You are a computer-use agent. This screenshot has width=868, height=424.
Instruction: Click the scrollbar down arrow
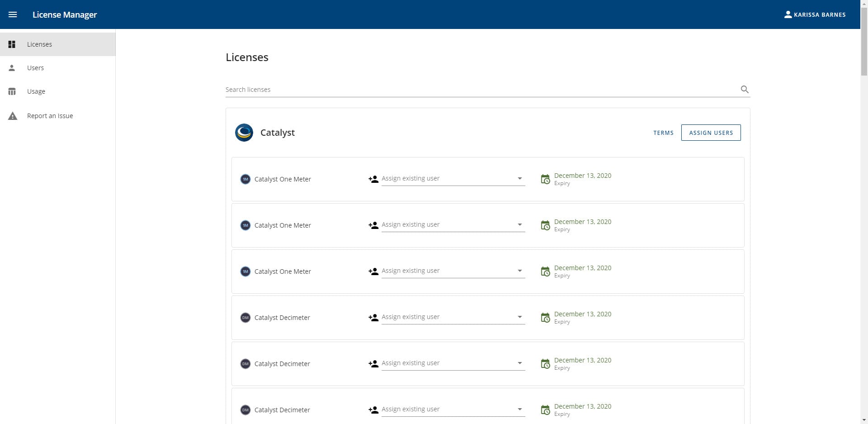click(864, 420)
